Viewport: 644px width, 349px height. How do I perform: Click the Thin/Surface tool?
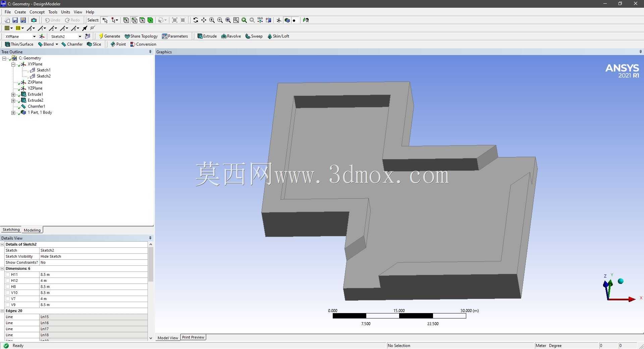(x=19, y=44)
